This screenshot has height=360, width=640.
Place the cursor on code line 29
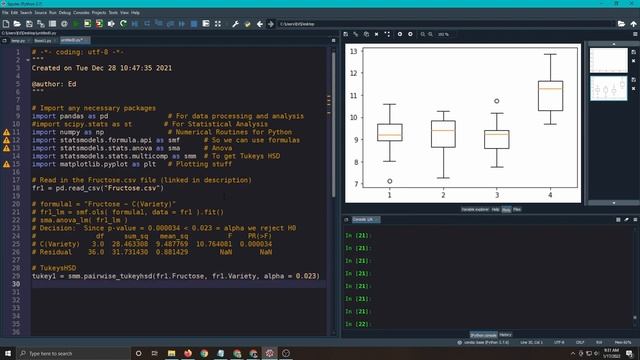coord(176,276)
